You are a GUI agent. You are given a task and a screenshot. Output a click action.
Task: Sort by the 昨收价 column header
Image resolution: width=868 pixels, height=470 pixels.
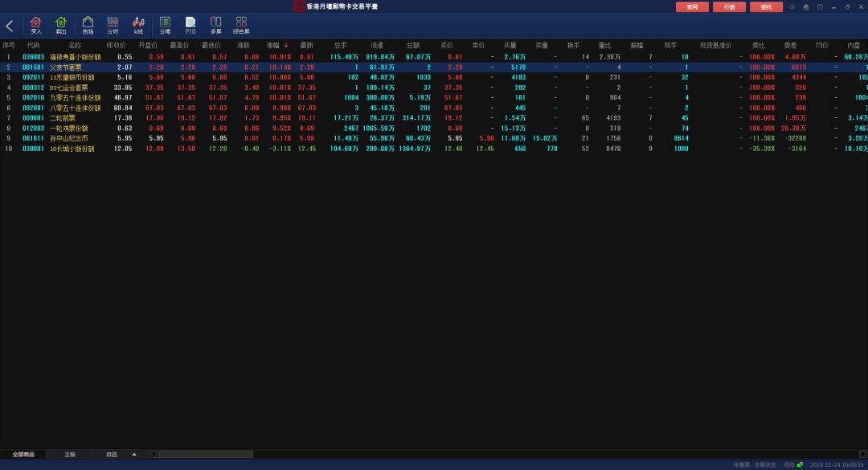point(116,46)
